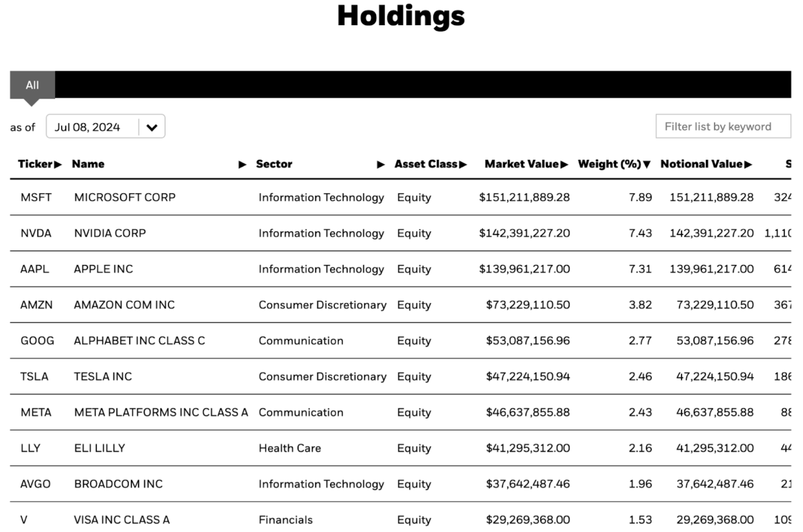
Task: Click Tesla market value $47,224,150.94
Action: click(528, 377)
